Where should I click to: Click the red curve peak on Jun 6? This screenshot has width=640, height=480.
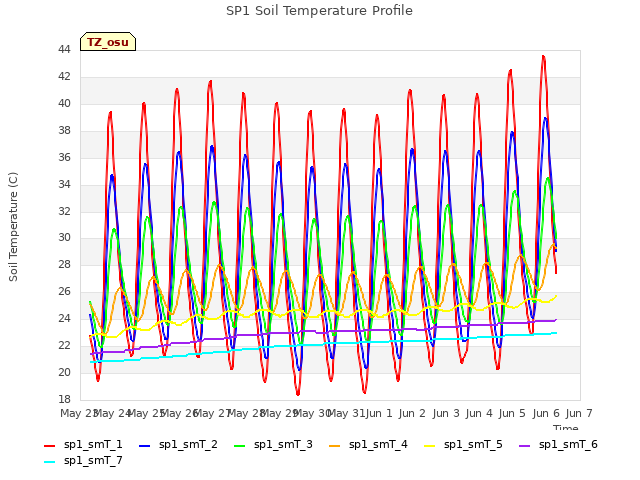coord(543,57)
